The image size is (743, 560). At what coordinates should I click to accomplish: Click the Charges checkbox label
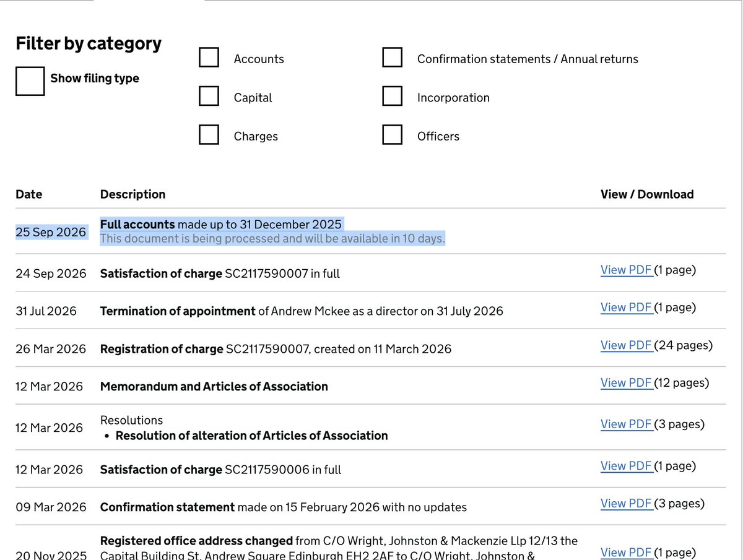coord(256,137)
